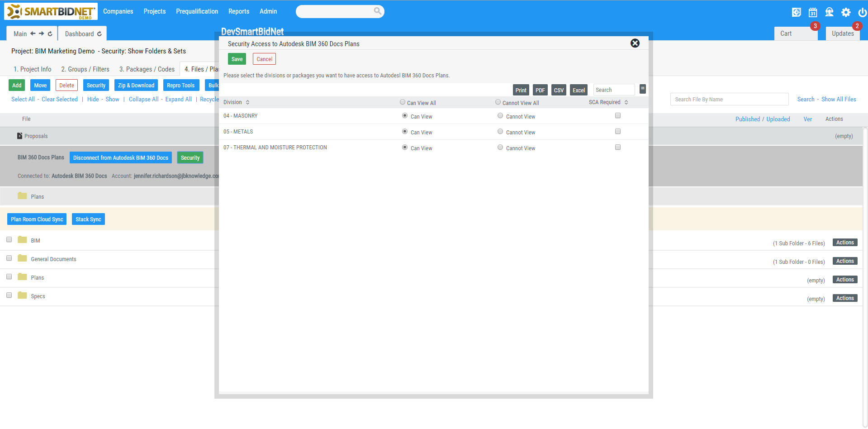Select Cannot View for 05 - METALS
The height and width of the screenshot is (429, 868).
500,132
